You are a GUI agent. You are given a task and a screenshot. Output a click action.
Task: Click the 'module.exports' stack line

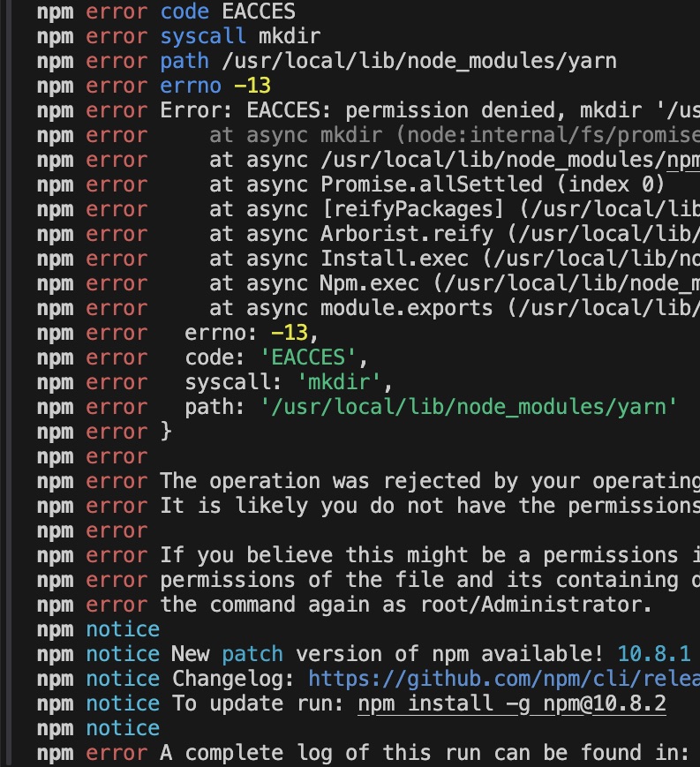click(x=368, y=308)
